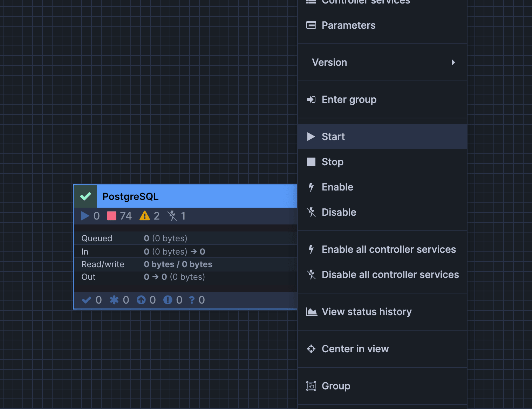Click the exclamation sync status icon
Screen dimensions: 532x409
168,300
